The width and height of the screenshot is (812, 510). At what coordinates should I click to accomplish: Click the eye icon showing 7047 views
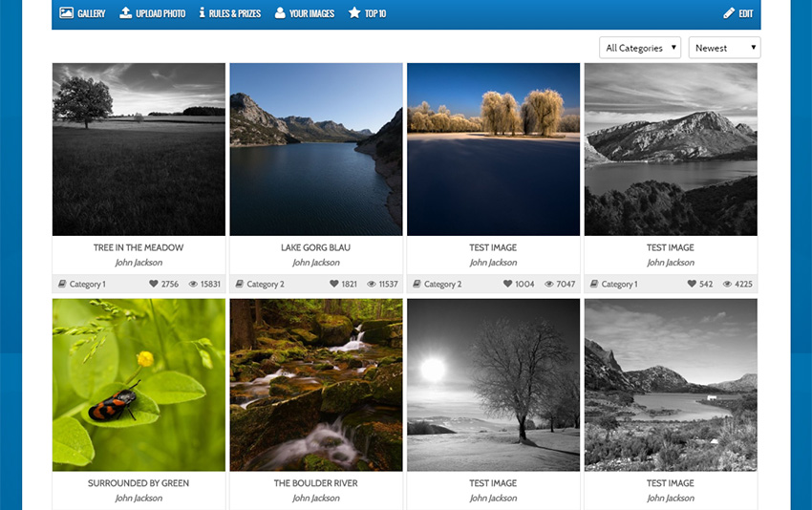(x=549, y=284)
